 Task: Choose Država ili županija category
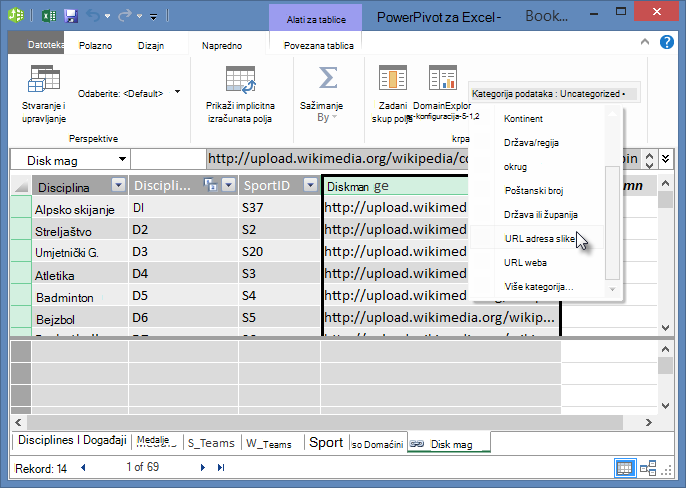point(541,215)
